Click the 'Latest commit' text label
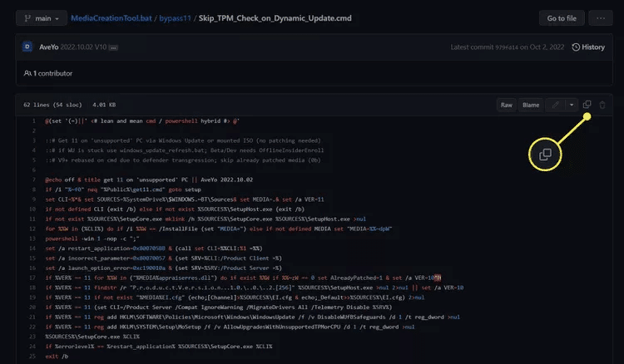Image resolution: width=624 pixels, height=364 pixels. pyautogui.click(x=472, y=47)
